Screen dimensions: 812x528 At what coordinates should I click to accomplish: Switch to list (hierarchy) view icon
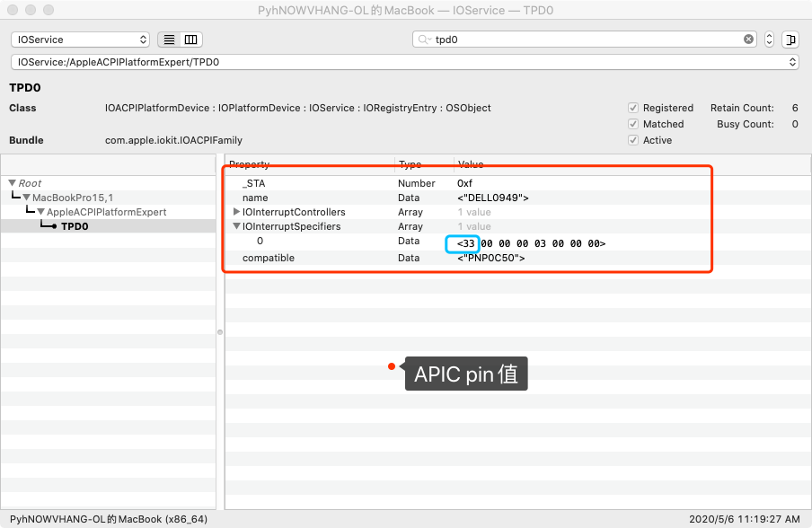click(x=169, y=40)
